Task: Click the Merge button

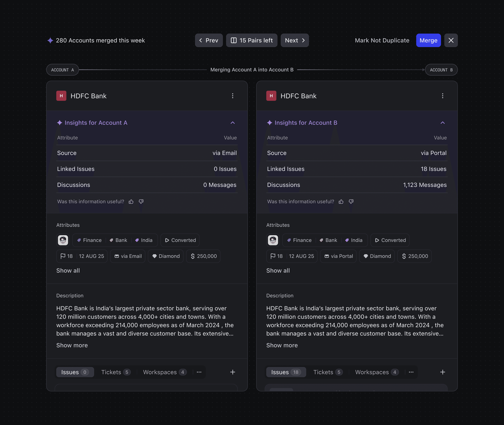Action: point(428,40)
